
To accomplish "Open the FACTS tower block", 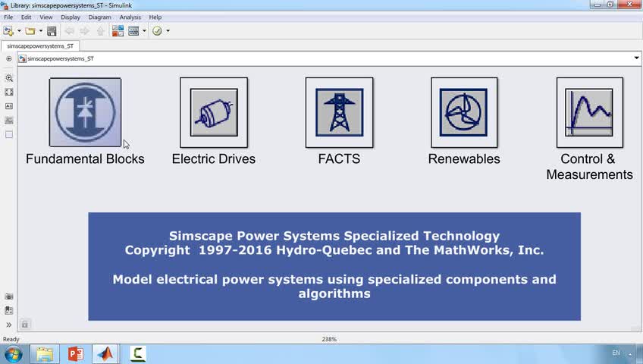I will point(339,112).
